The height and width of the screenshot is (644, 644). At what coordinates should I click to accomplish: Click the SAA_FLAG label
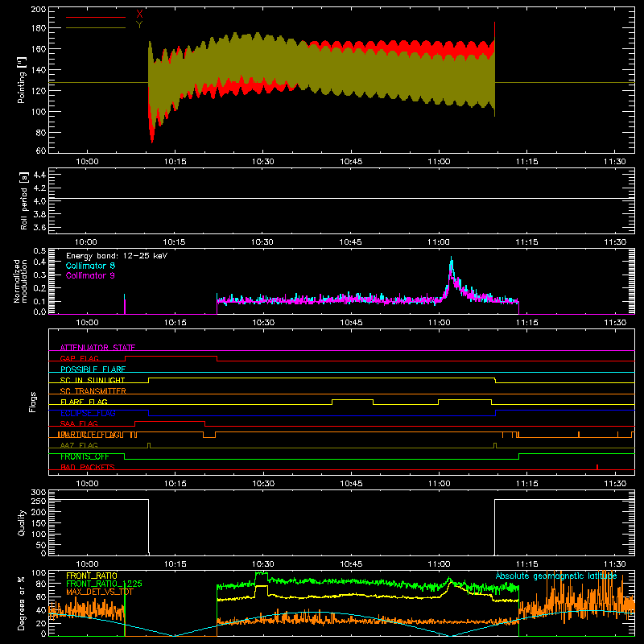pyautogui.click(x=79, y=423)
